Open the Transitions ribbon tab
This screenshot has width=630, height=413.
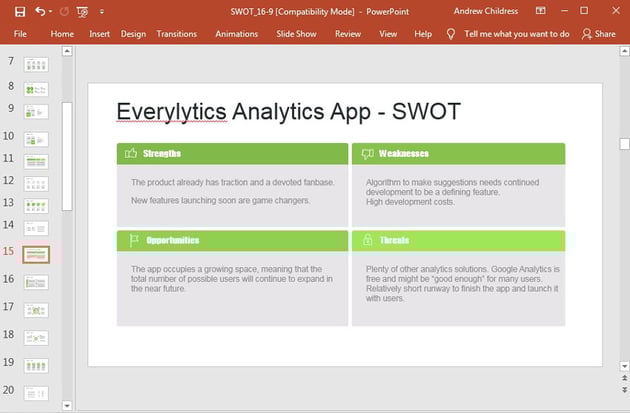pos(176,33)
